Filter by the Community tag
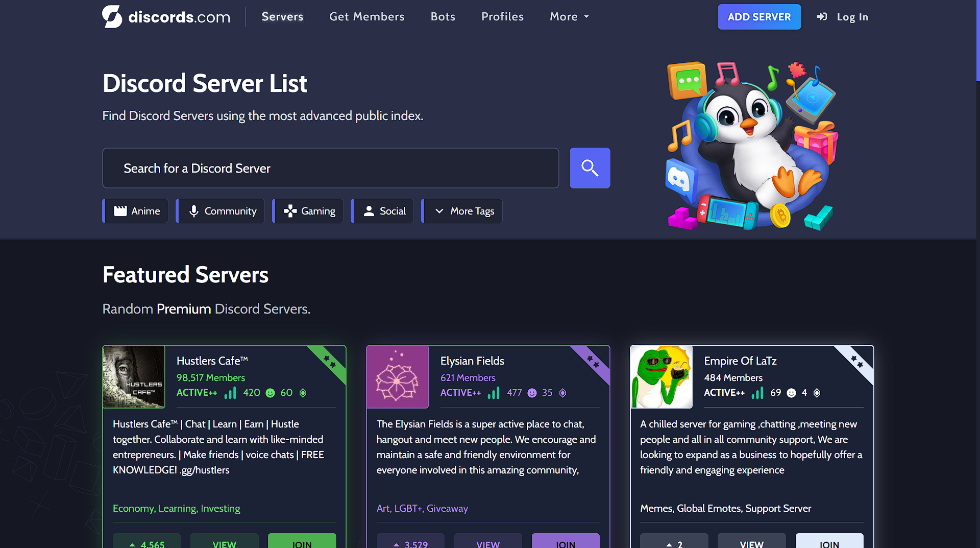The width and height of the screenshot is (980, 548). point(220,211)
